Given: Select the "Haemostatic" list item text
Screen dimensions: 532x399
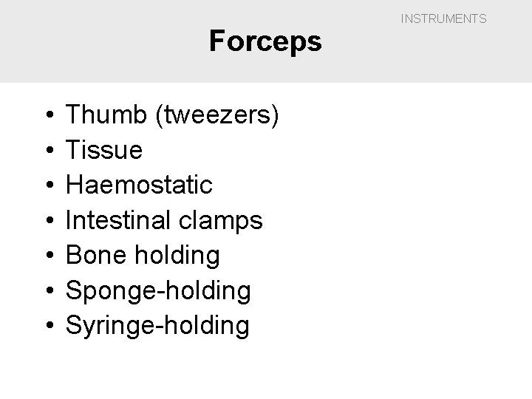Looking at the screenshot, I should click(x=140, y=185).
